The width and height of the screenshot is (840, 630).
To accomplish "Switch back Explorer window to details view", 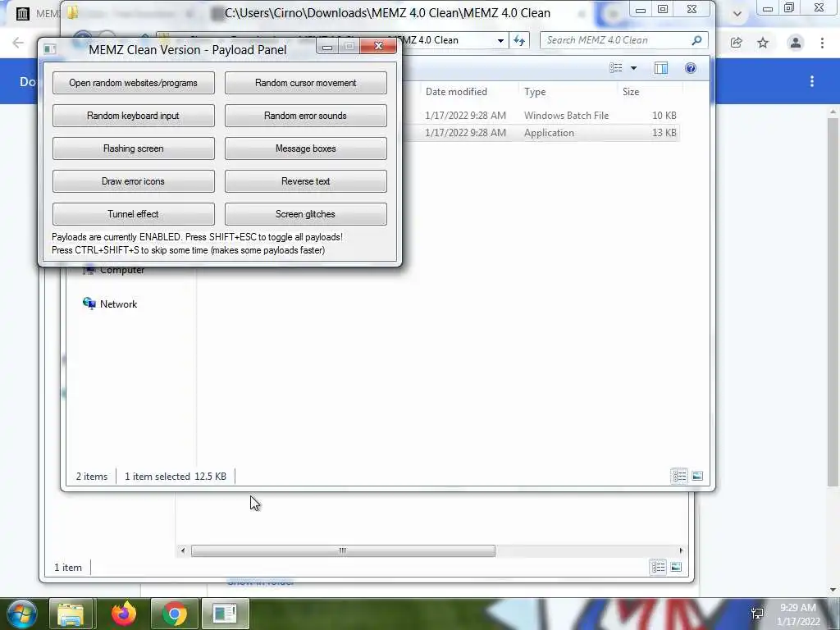I will (658, 567).
